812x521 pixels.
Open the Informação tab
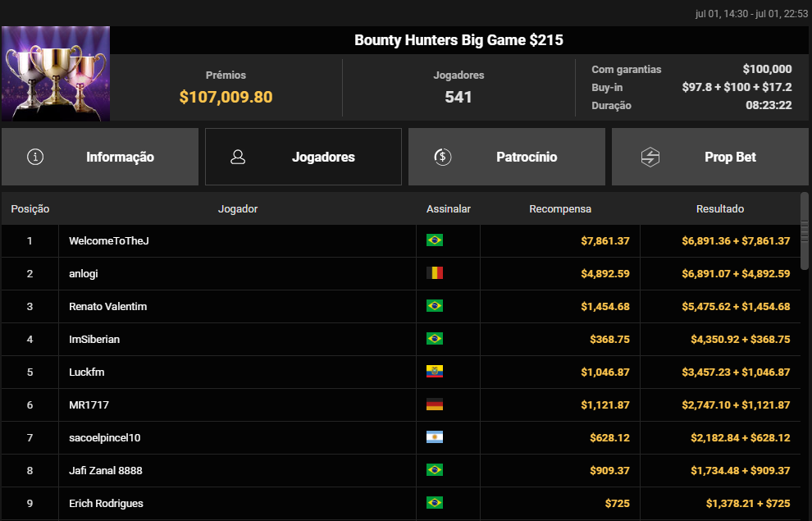[100, 157]
